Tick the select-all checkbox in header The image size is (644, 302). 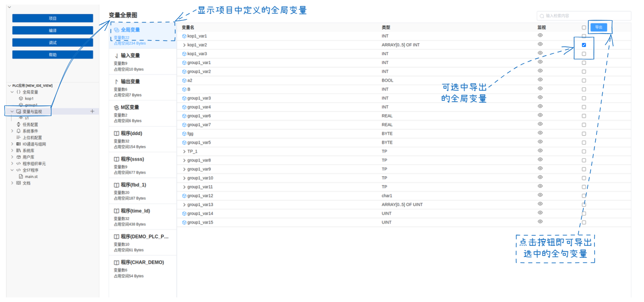point(584,28)
